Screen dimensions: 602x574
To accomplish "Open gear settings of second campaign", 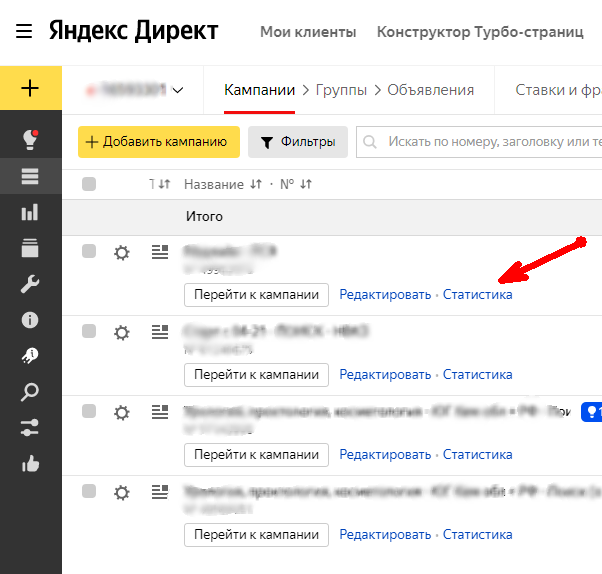I will tap(122, 333).
